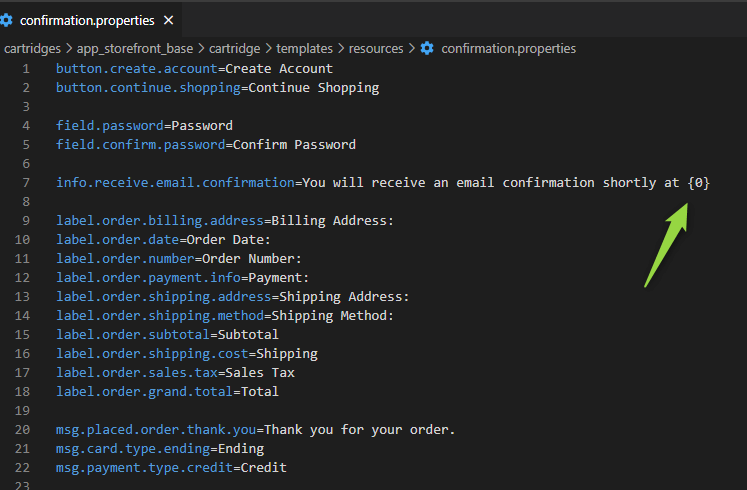Viewport: 747px width, 490px height.
Task: Open the confirmation.properties breadcrumb file entry
Action: 508,49
